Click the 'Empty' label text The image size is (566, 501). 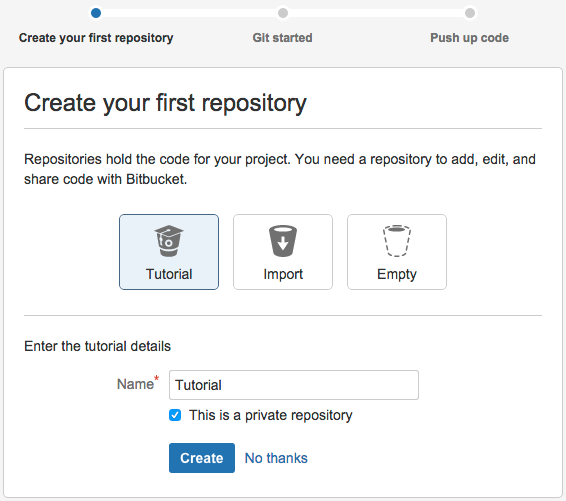(397, 275)
